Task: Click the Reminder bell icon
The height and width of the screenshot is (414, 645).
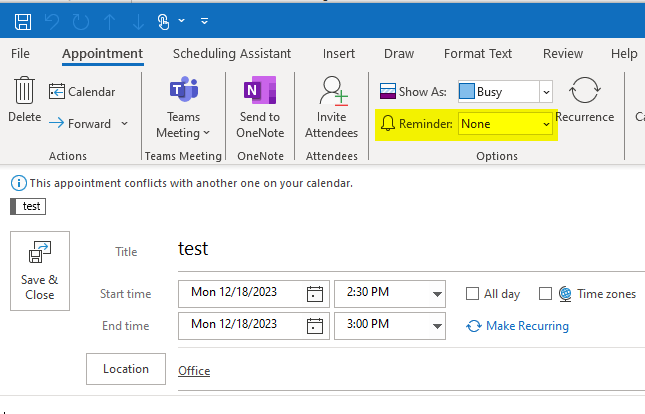Action: click(x=387, y=123)
